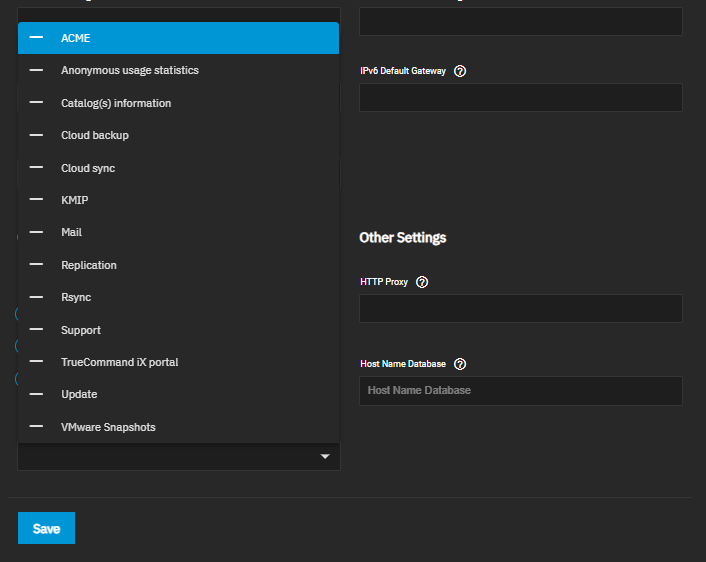
Task: Choose the Rsync option
Action: [x=76, y=297]
